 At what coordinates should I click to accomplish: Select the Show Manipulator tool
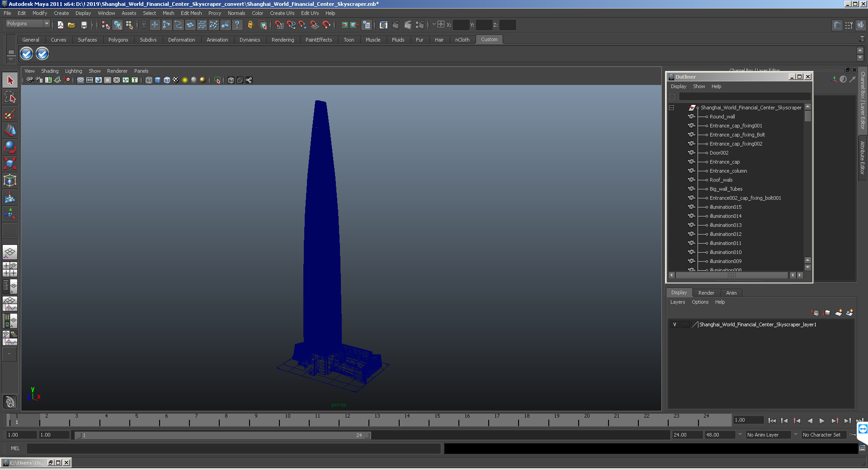pos(10,214)
